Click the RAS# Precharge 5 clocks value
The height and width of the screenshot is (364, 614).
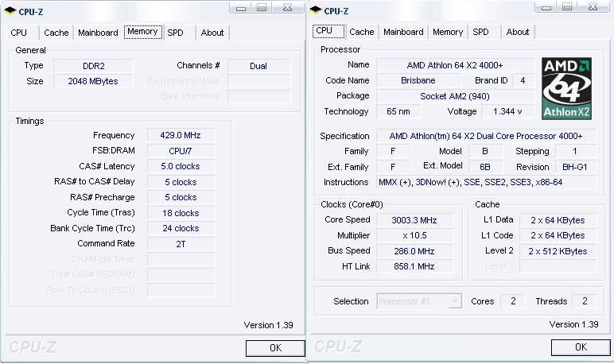point(181,197)
